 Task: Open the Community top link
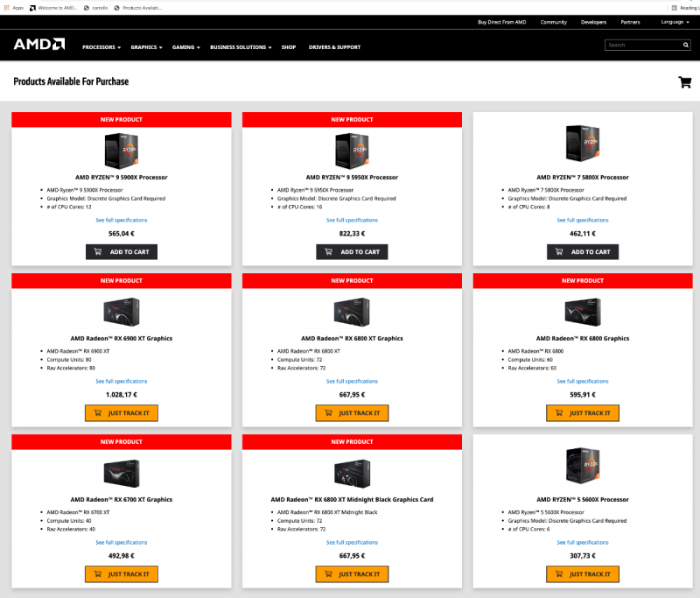click(554, 22)
